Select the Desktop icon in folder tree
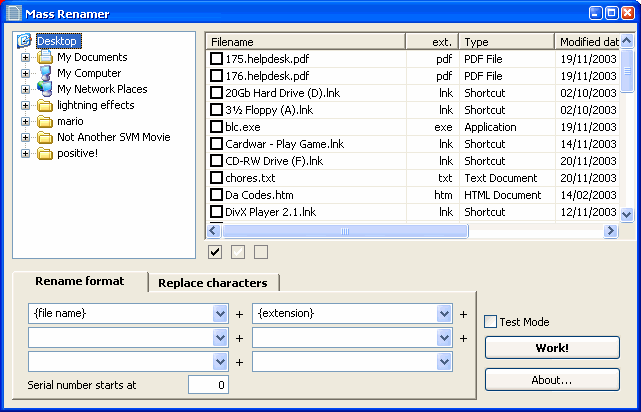This screenshot has width=641, height=412. tap(25, 41)
